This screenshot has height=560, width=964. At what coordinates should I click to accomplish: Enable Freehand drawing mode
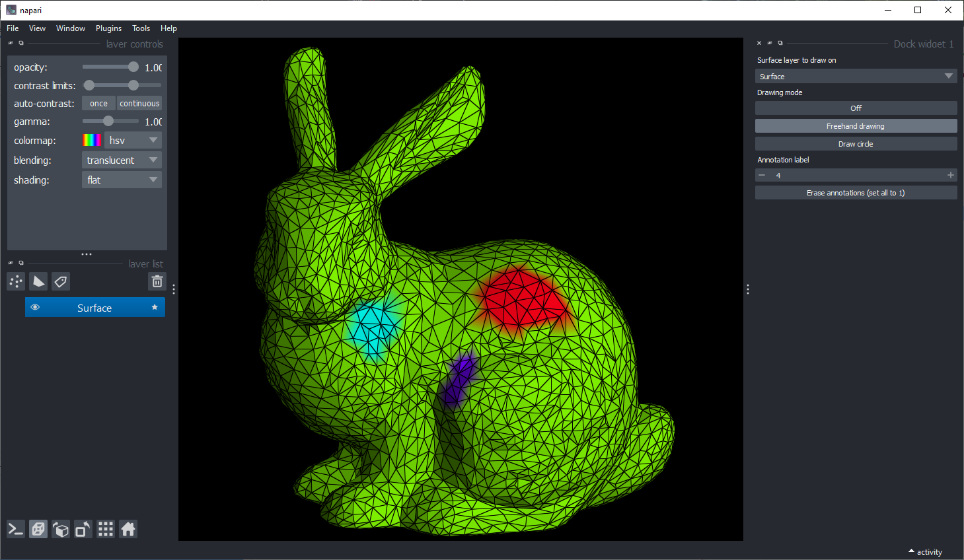(856, 126)
